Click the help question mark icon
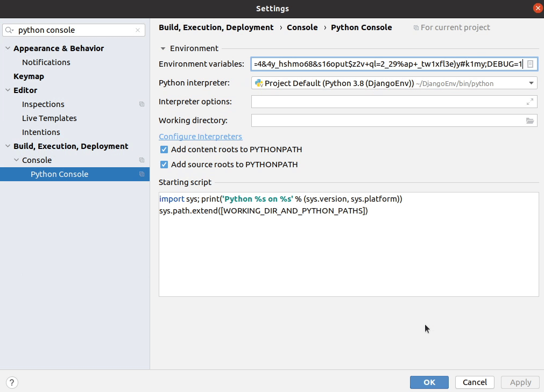 click(x=11, y=382)
